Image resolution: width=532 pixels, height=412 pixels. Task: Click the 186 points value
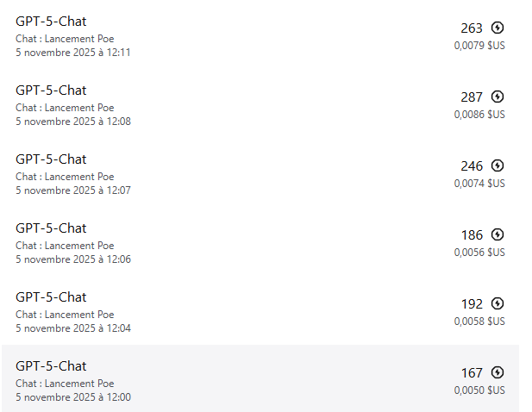473,234
